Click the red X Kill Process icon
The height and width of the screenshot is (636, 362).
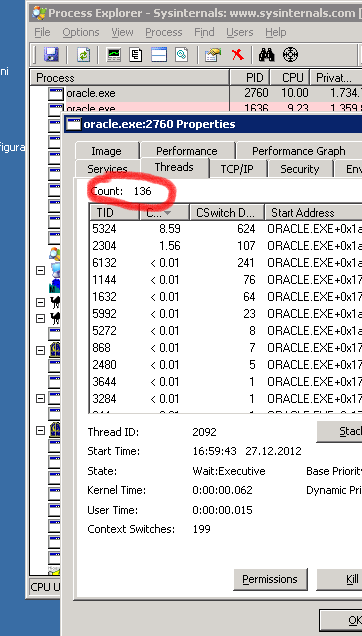pos(238,54)
